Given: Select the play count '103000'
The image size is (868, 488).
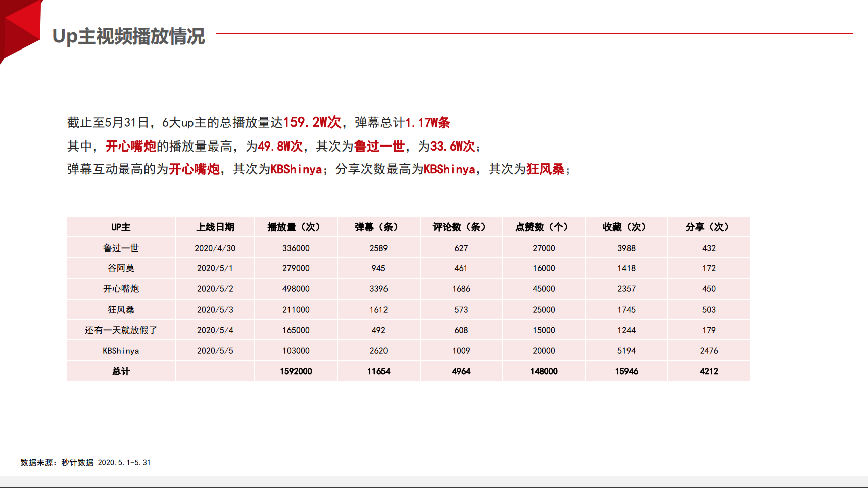Looking at the screenshot, I should pos(296,351).
